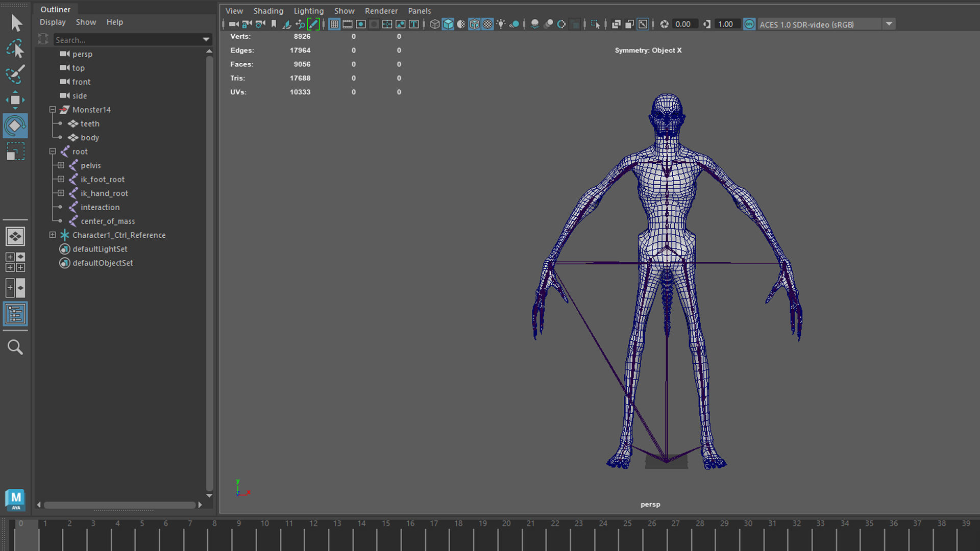Toggle wireframe on shaded
Image resolution: width=980 pixels, height=551 pixels.
[475, 24]
